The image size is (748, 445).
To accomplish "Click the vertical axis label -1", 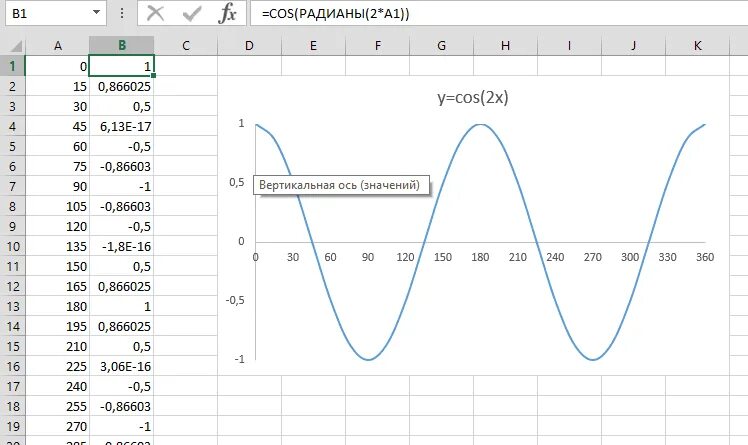I will click(239, 359).
